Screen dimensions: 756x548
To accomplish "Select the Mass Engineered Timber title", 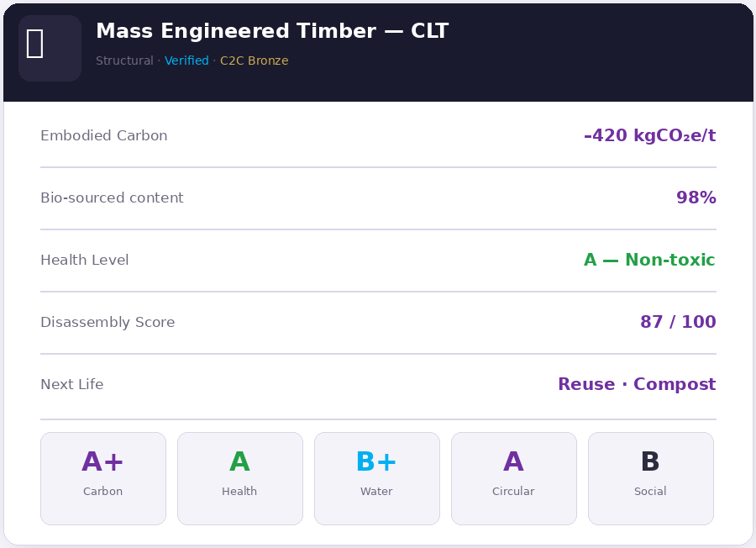I will (x=272, y=31).
